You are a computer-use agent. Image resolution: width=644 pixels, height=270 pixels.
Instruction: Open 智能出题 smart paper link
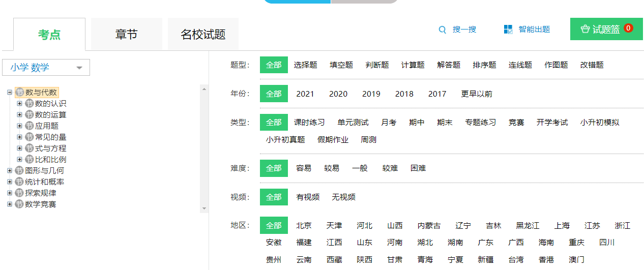534,29
